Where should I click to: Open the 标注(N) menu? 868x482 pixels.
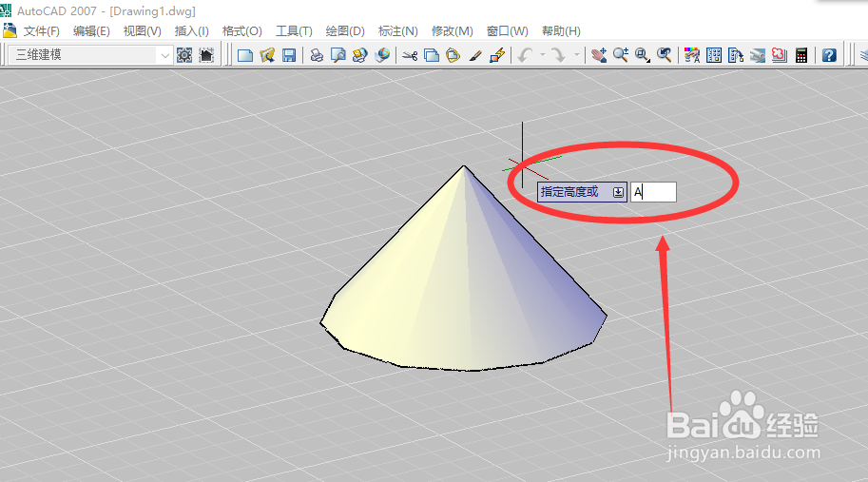[398, 31]
